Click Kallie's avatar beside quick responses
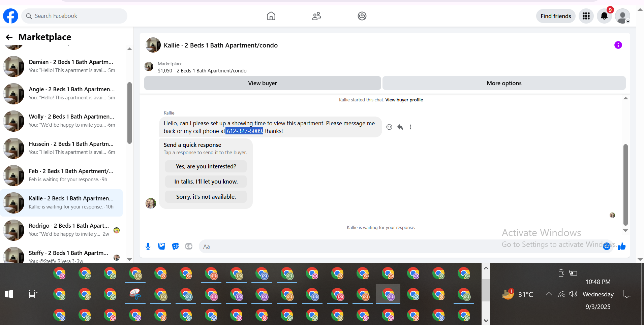This screenshot has height=325, width=644. point(151,203)
